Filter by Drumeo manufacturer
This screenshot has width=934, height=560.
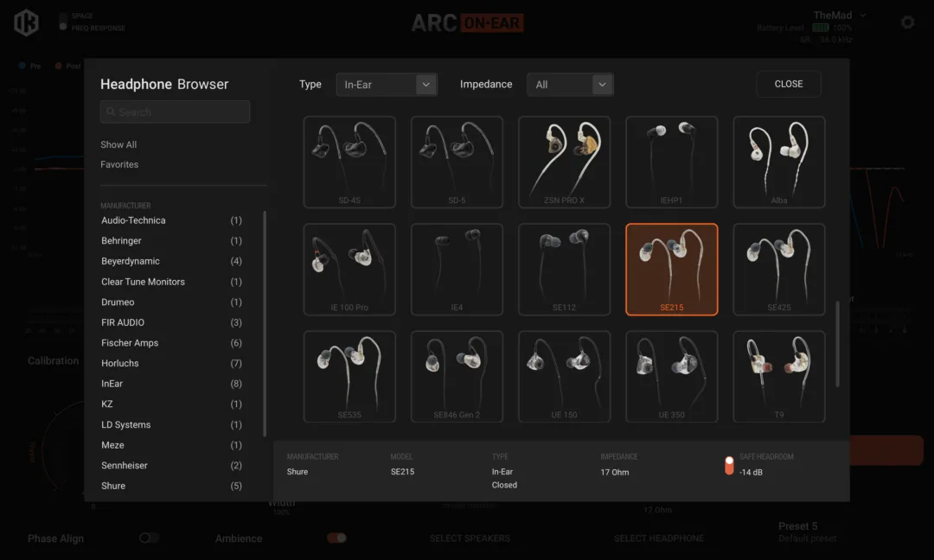tap(171, 302)
